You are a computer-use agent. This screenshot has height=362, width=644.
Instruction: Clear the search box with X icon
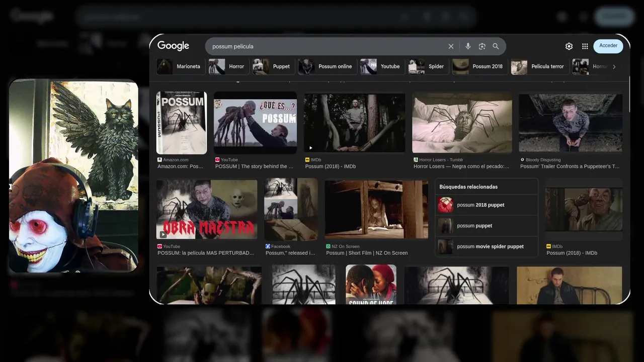click(x=451, y=46)
